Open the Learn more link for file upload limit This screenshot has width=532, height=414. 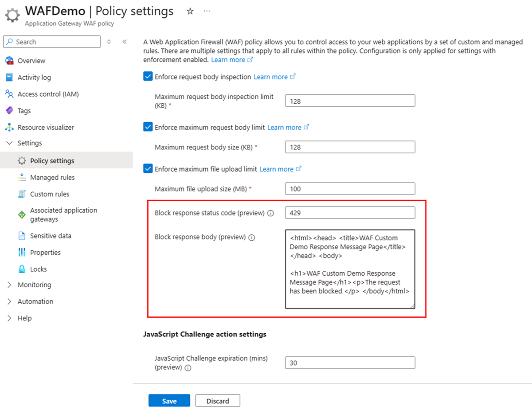point(278,168)
